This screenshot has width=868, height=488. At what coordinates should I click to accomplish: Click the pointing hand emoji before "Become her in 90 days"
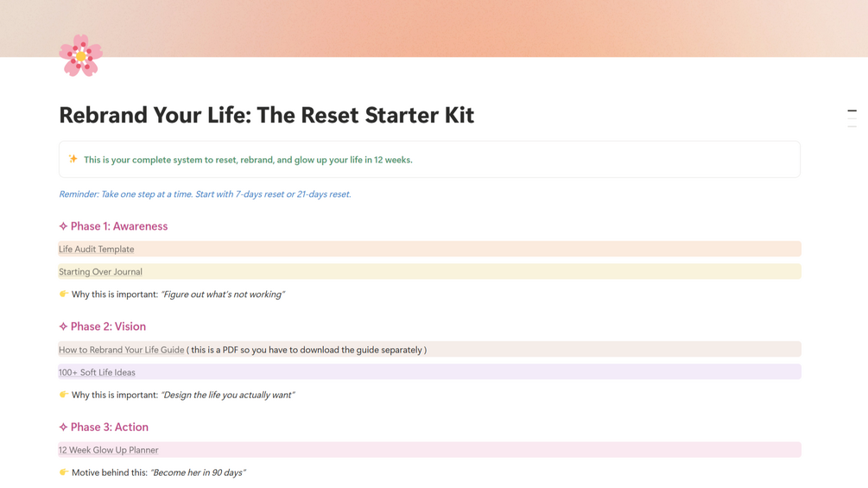64,472
